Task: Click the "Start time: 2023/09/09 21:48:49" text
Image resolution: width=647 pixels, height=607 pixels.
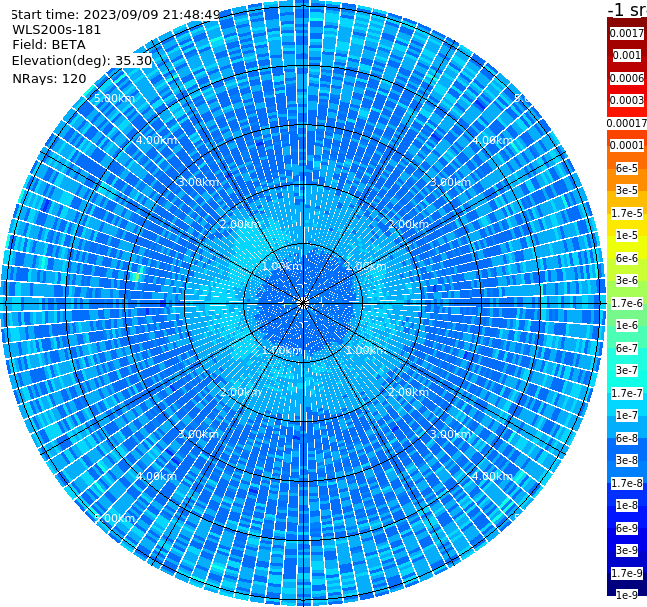Action: (x=116, y=14)
